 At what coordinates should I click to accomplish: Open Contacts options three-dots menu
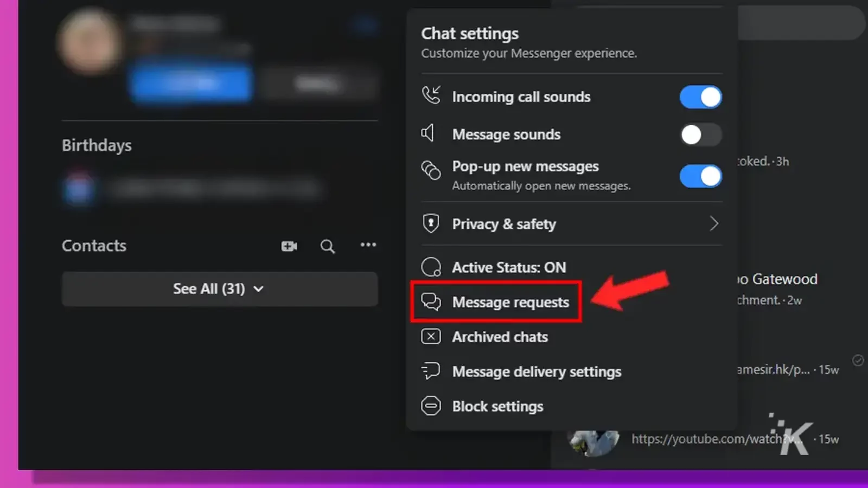tap(368, 245)
